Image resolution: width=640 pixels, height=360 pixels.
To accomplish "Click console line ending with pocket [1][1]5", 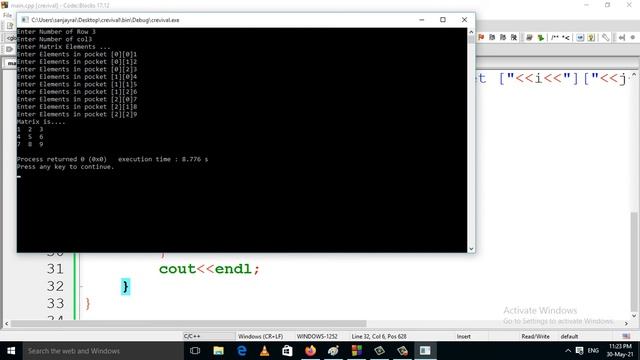I will (x=77, y=84).
